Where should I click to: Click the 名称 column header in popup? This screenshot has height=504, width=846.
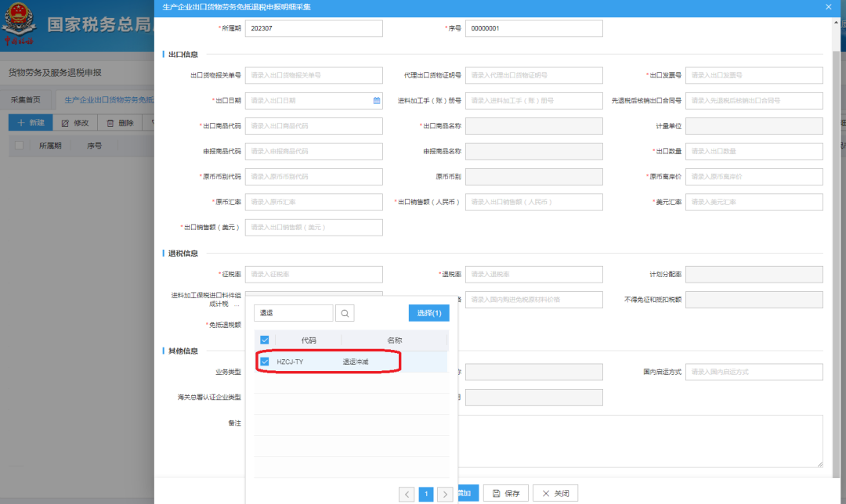point(394,340)
